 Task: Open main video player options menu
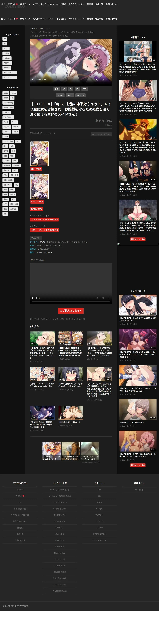[109, 80]
